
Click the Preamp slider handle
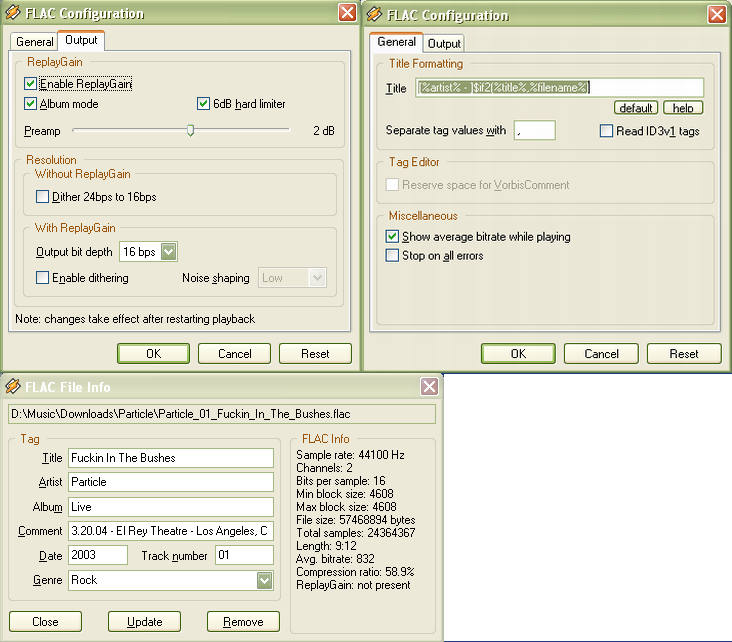point(190,130)
